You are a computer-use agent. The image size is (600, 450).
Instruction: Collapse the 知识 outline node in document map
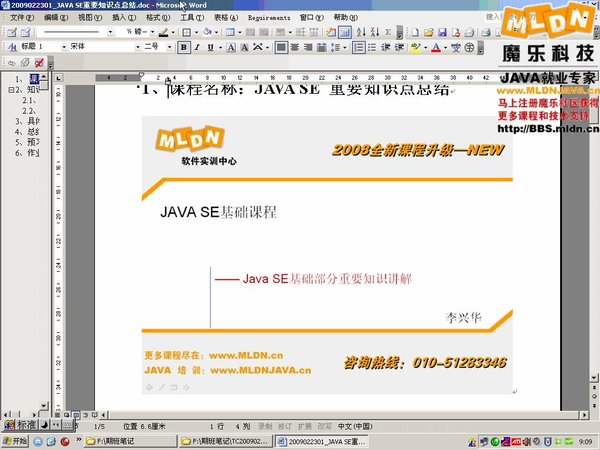[11, 90]
